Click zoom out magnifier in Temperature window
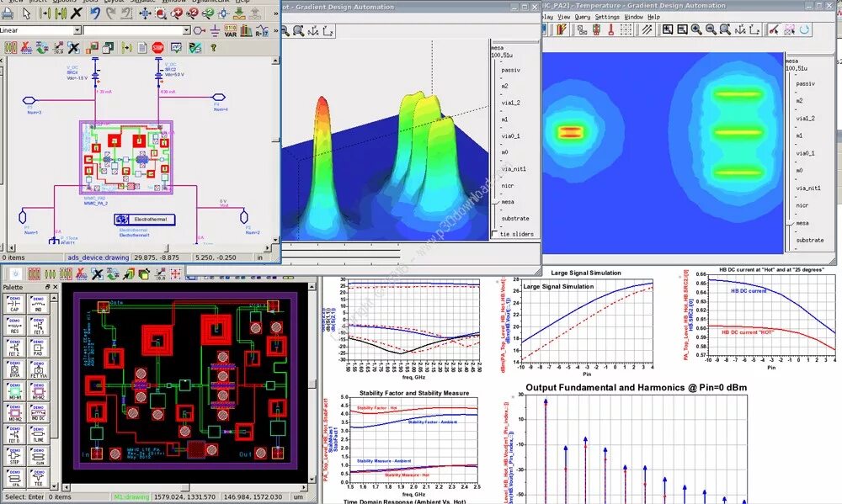 (x=711, y=29)
